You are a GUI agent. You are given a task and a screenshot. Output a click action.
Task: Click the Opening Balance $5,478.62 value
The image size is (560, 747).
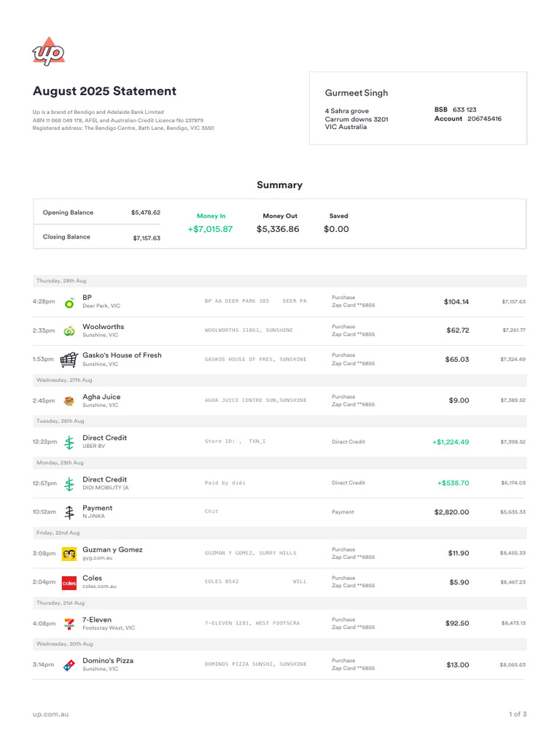coord(146,212)
